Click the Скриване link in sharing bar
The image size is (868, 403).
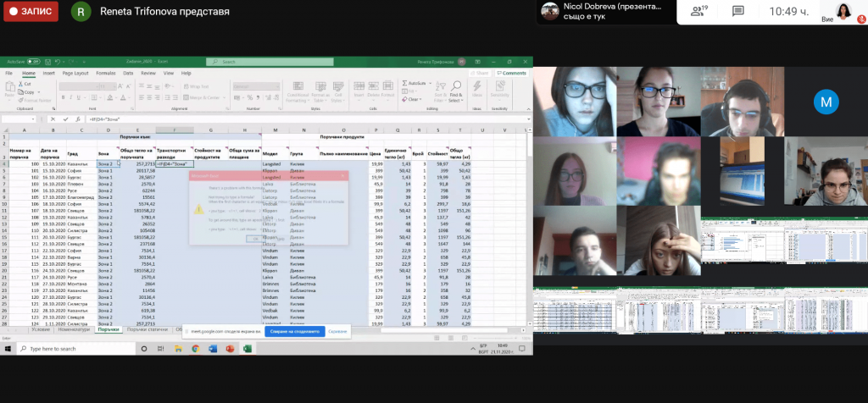[x=337, y=331]
